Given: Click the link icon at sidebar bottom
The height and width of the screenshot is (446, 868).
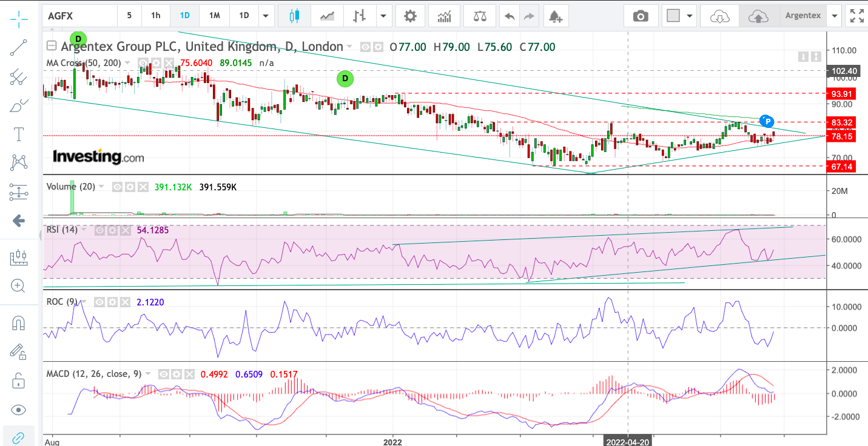Looking at the screenshot, I should pos(19,436).
